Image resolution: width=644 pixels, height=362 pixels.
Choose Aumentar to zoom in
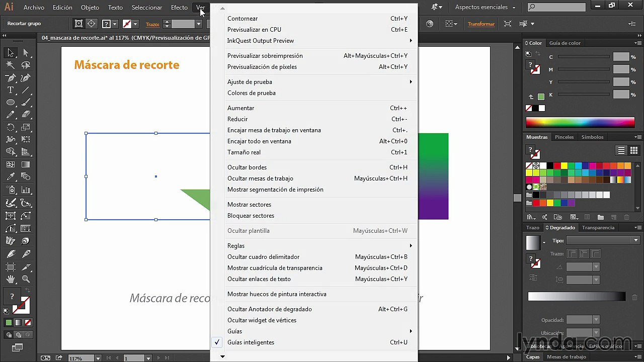pyautogui.click(x=313, y=108)
